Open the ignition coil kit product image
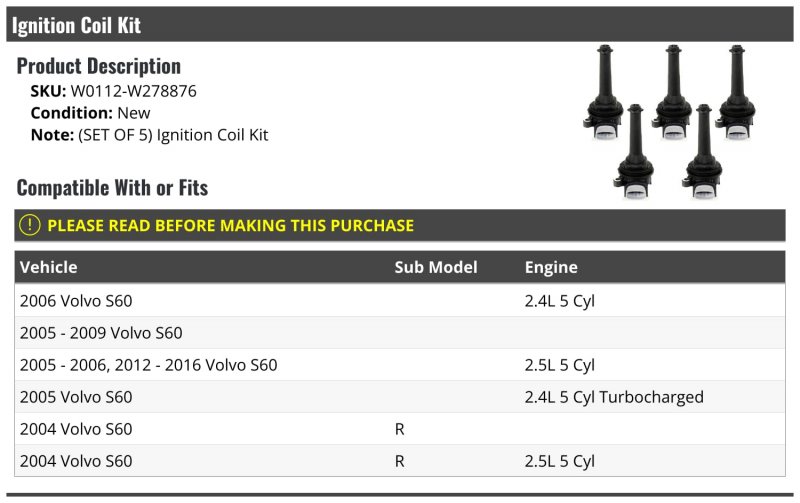This screenshot has height=503, width=800. point(669,121)
